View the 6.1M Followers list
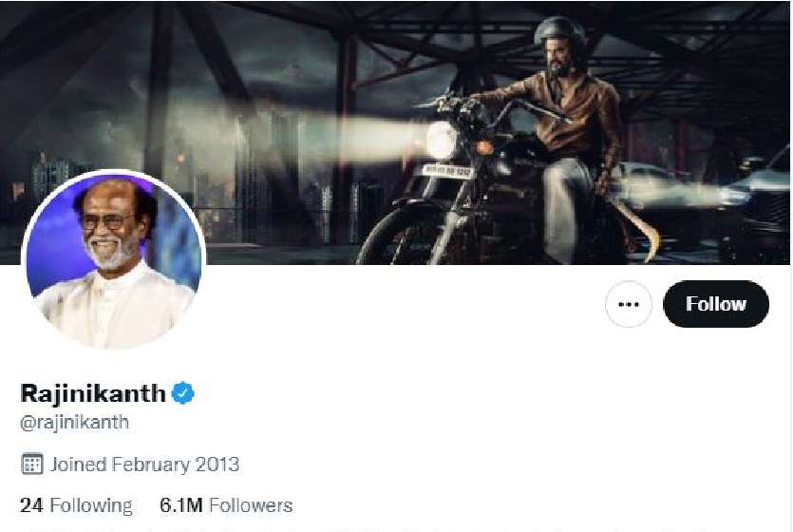793x532 pixels. click(x=226, y=505)
